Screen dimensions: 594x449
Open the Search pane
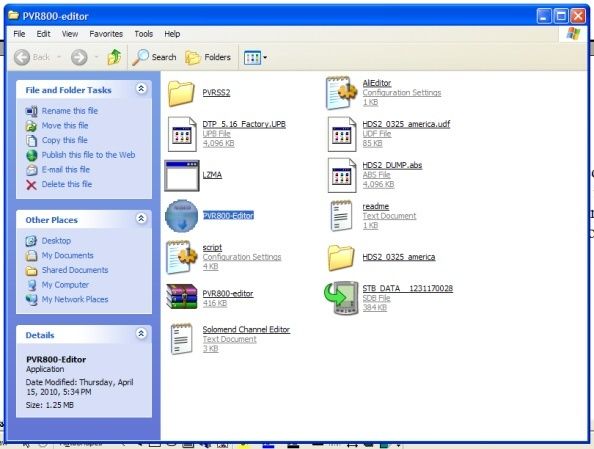(155, 57)
